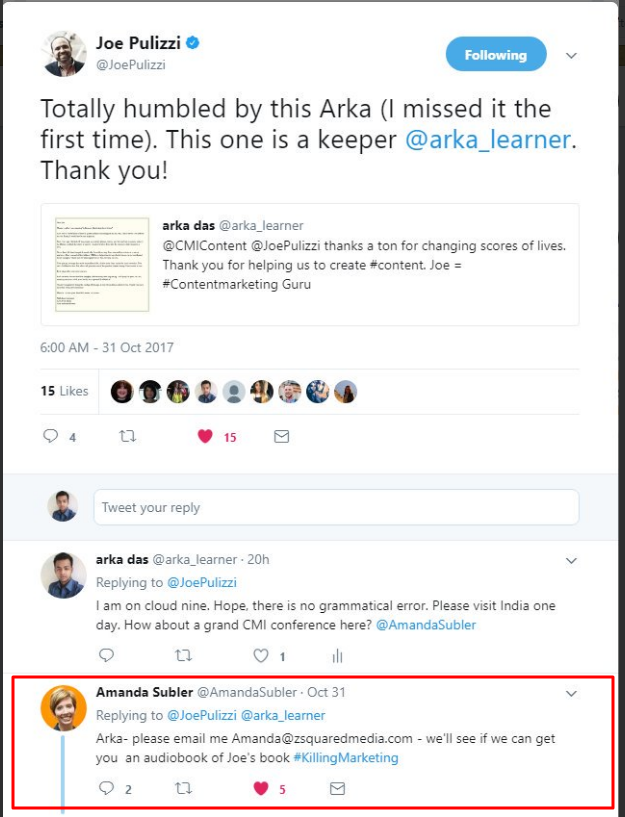Toggle the Following button for Joe Pulizzi

496,55
